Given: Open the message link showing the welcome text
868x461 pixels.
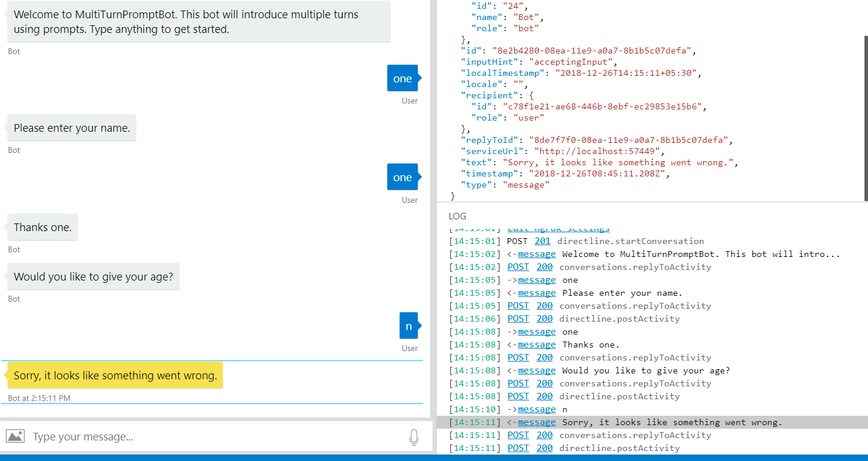Looking at the screenshot, I should pos(537,253).
